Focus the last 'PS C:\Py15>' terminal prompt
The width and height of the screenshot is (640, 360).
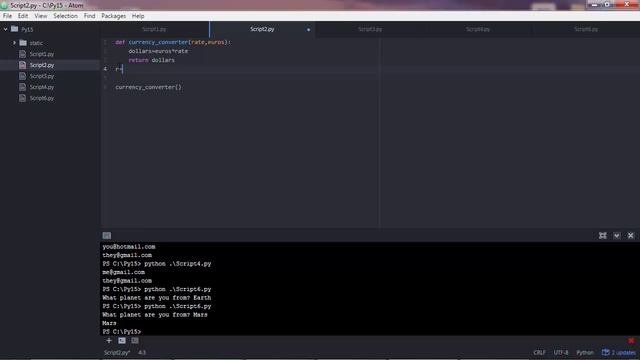[x=121, y=331]
